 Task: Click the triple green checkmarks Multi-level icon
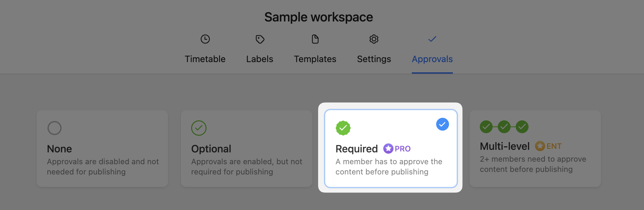(504, 127)
